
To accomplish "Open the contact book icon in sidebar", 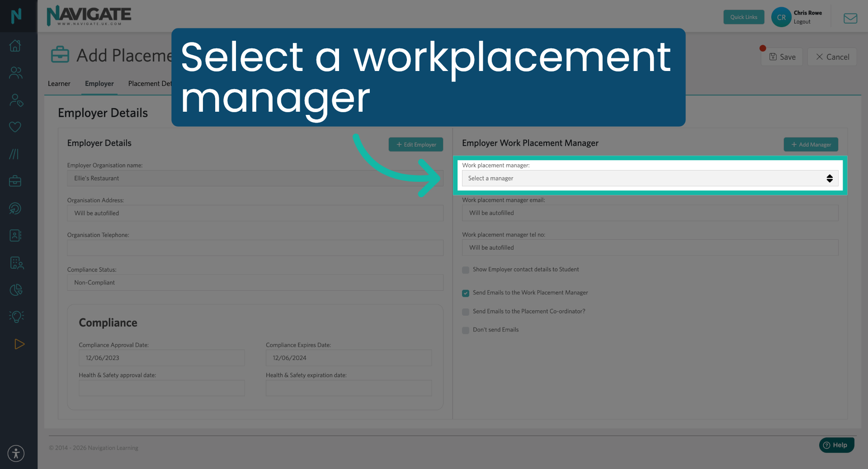I will click(x=15, y=235).
